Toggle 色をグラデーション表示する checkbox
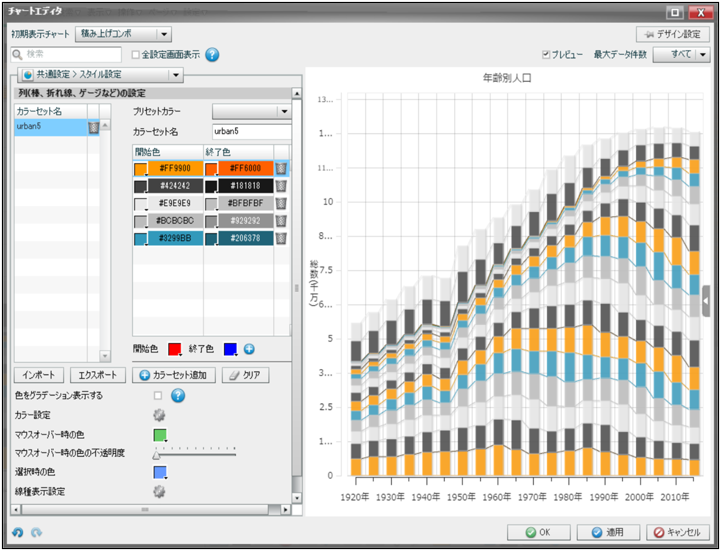 [158, 395]
